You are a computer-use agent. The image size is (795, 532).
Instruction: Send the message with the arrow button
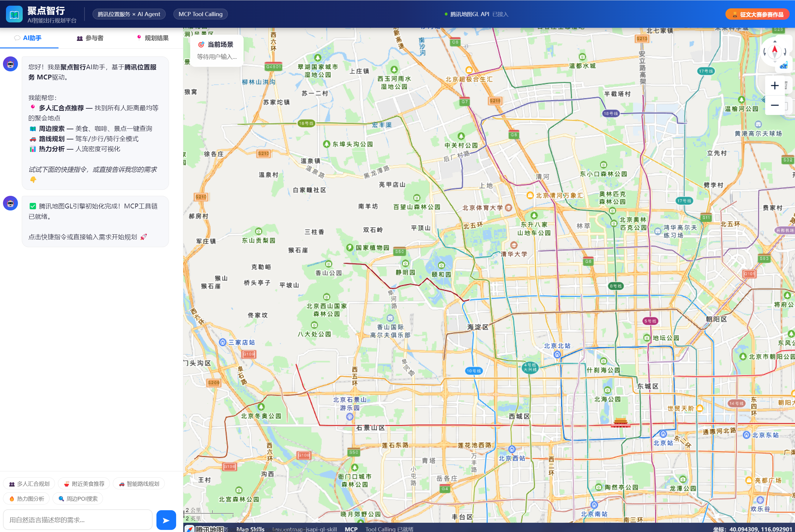coord(166,520)
